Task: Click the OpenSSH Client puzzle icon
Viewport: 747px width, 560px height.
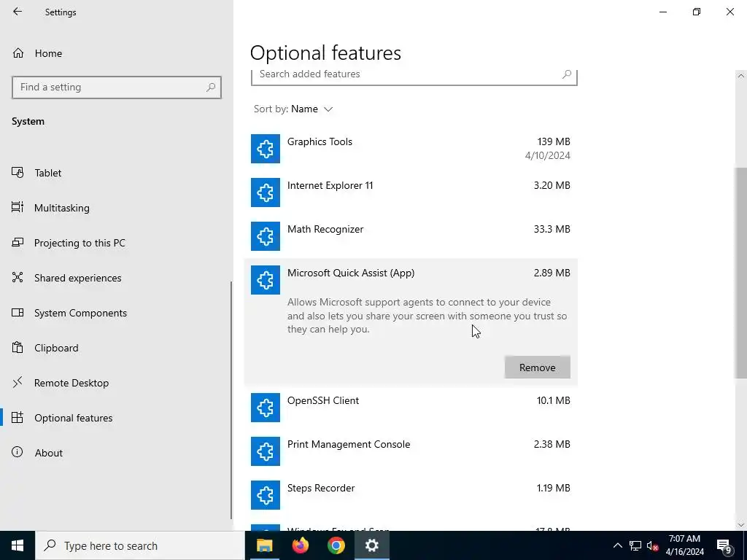Action: click(266, 408)
